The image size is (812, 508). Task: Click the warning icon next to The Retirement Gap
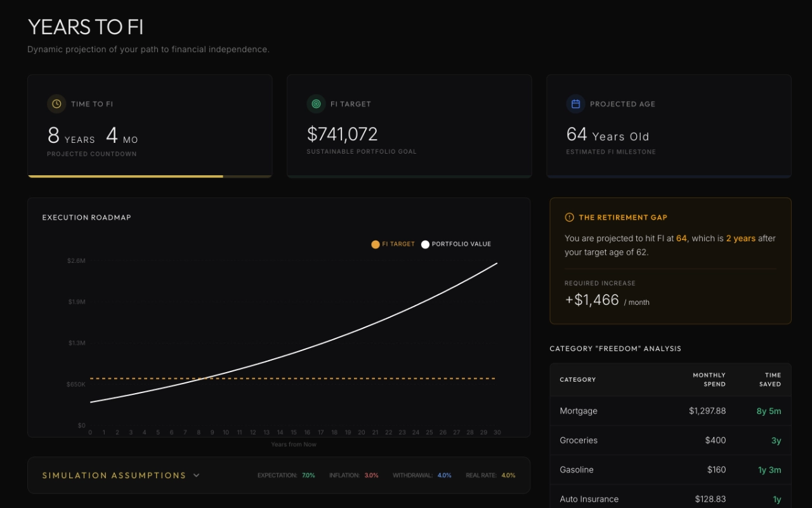click(x=569, y=217)
